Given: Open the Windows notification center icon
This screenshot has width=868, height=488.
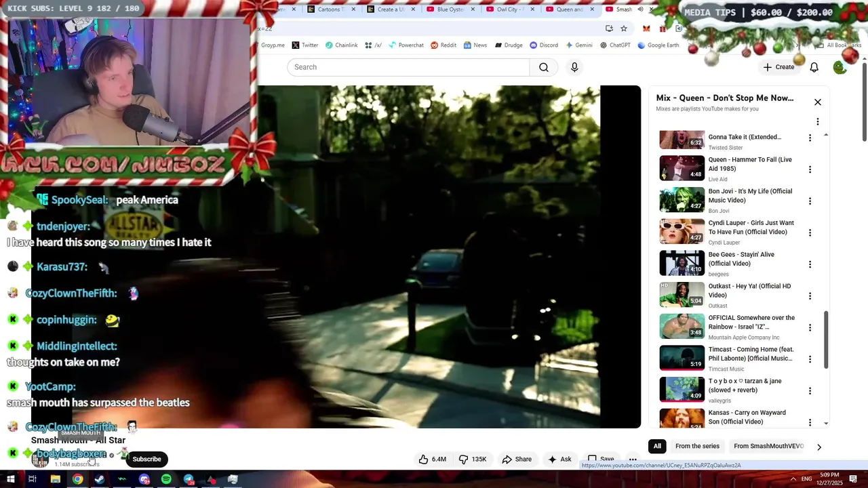Looking at the screenshot, I should pyautogui.click(x=854, y=479).
